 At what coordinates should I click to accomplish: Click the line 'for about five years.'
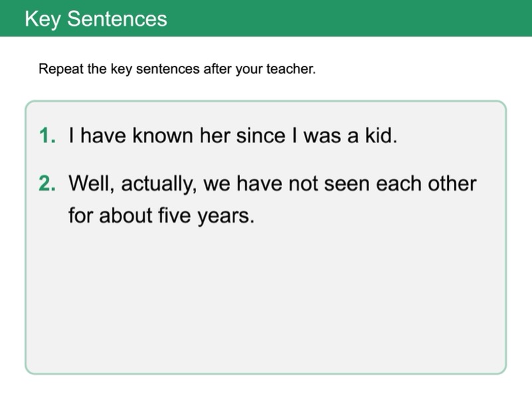[161, 216]
